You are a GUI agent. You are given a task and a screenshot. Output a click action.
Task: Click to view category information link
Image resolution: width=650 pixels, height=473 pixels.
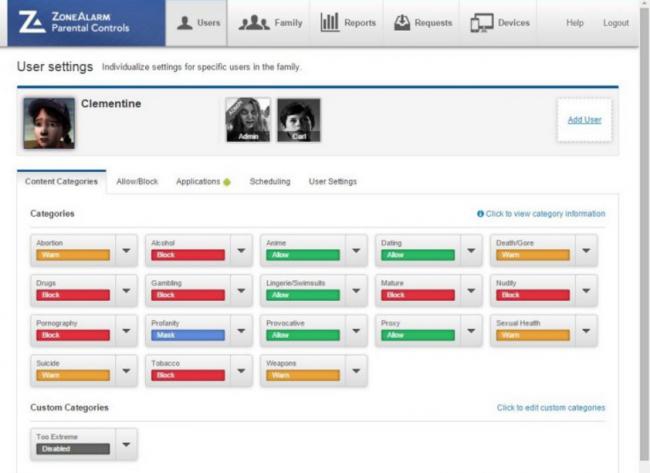[x=545, y=214]
